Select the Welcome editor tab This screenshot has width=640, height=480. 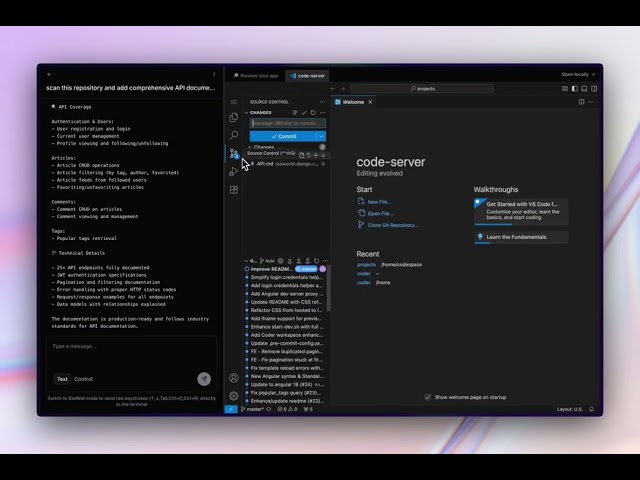[x=353, y=102]
